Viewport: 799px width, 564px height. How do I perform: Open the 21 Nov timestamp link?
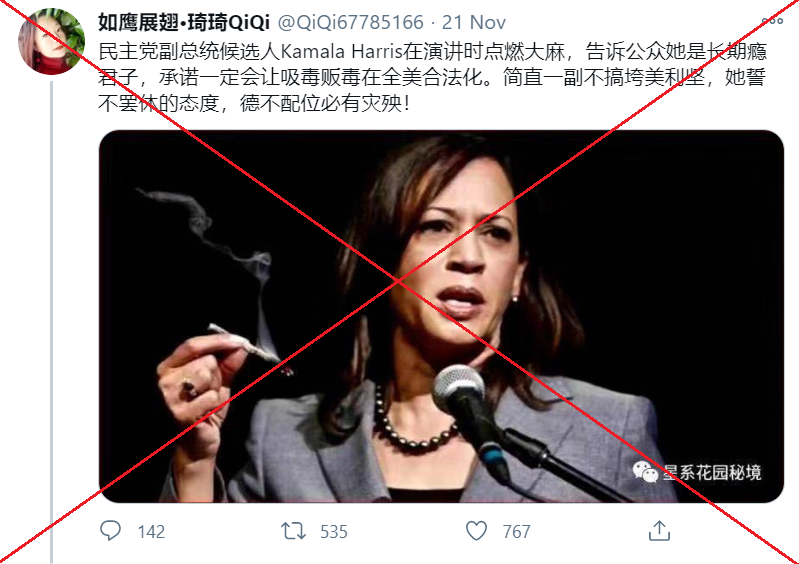474,22
